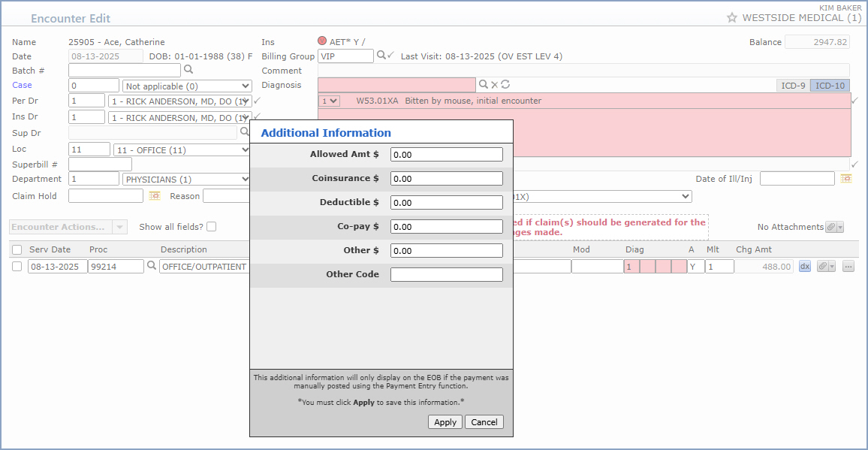Screen dimensions: 868x450
Task: Click the OFFICE/OUTPATIENT description field
Action: [204, 267]
